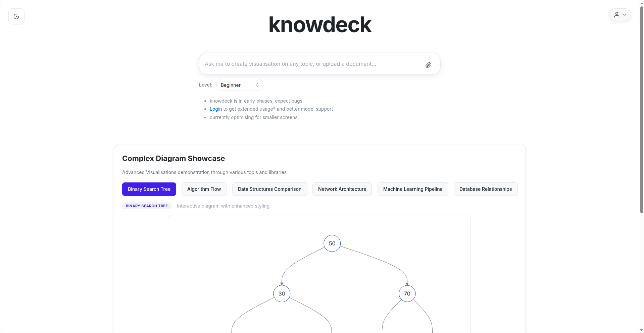Click the root node 50 in the tree

click(332, 243)
